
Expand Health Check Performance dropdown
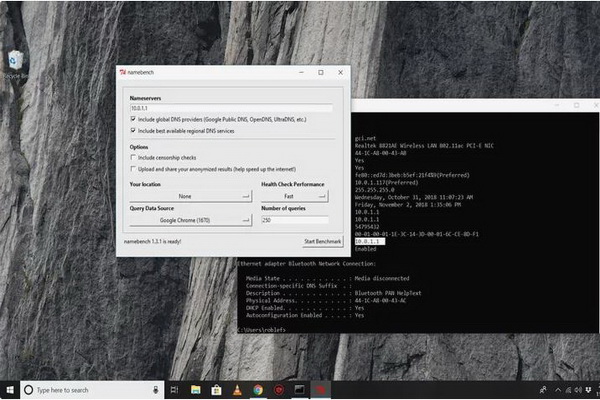(x=294, y=197)
